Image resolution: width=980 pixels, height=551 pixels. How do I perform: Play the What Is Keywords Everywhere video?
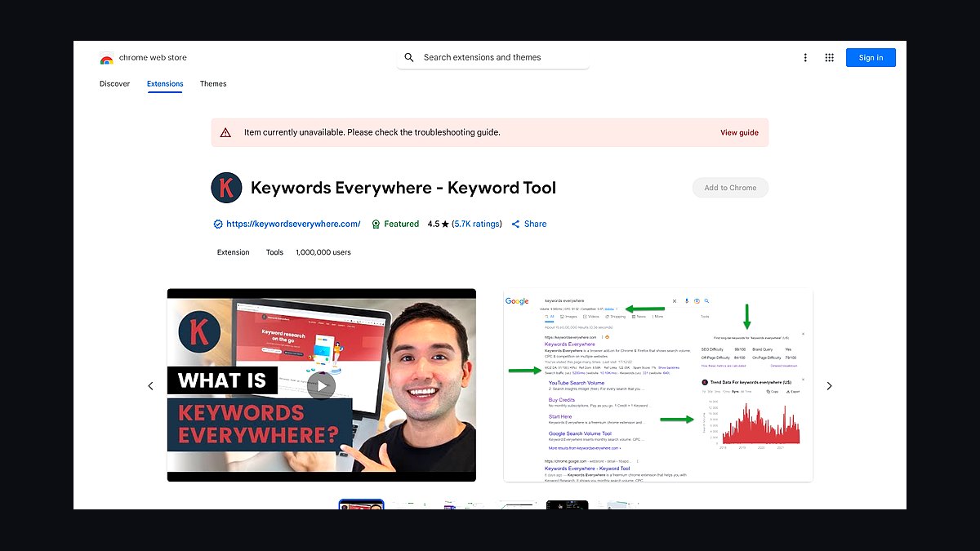[322, 385]
